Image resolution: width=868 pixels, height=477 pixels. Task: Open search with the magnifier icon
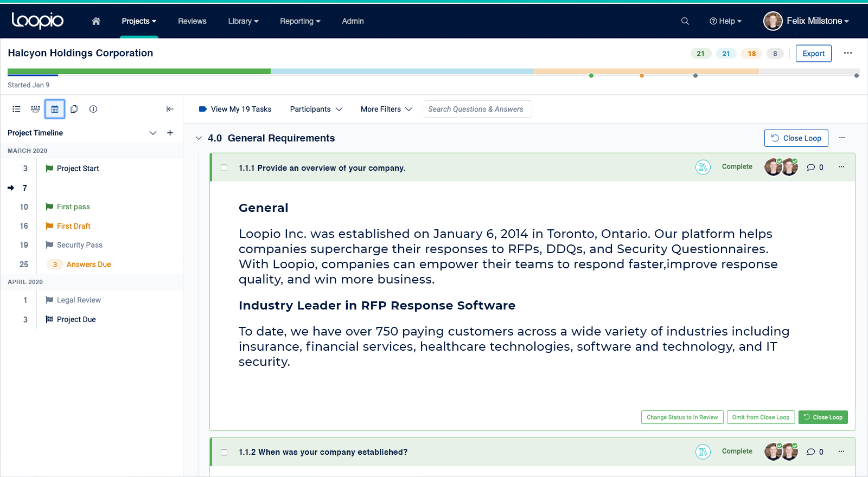tap(685, 21)
